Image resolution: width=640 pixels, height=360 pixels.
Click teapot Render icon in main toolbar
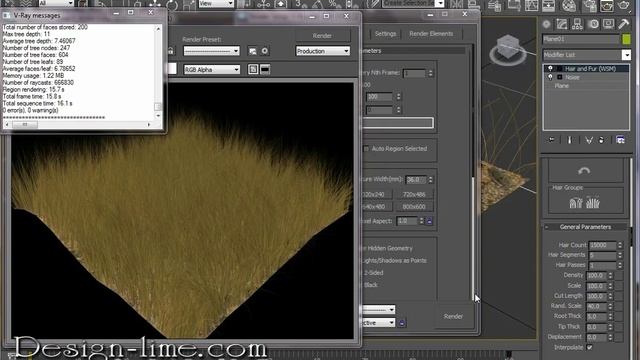click(x=623, y=5)
